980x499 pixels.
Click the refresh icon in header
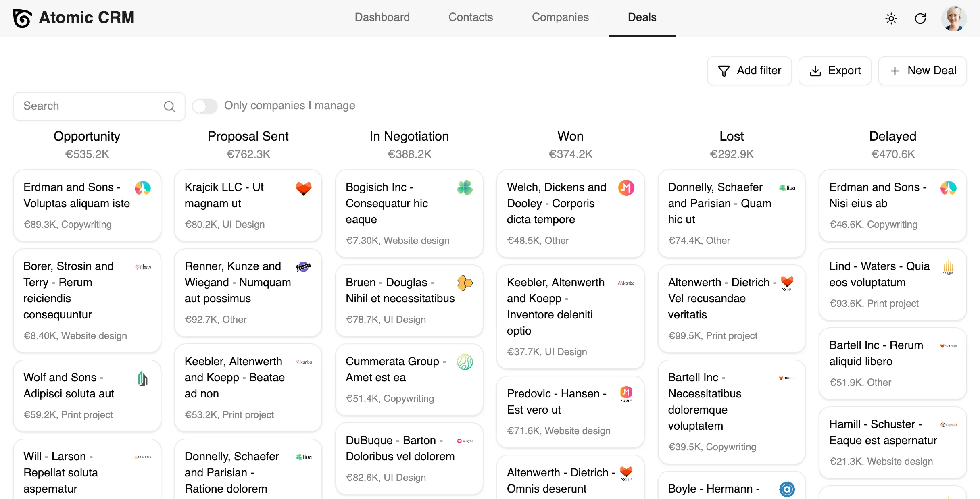click(920, 19)
